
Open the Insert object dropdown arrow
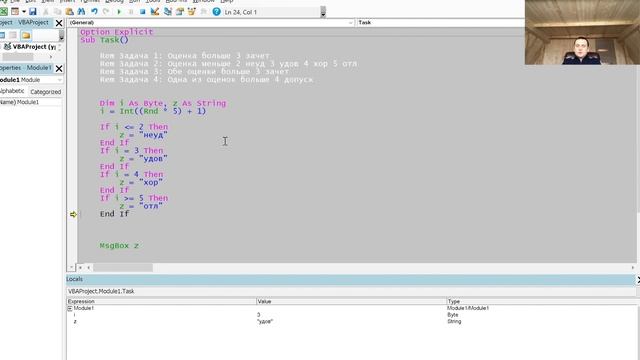(x=23, y=12)
